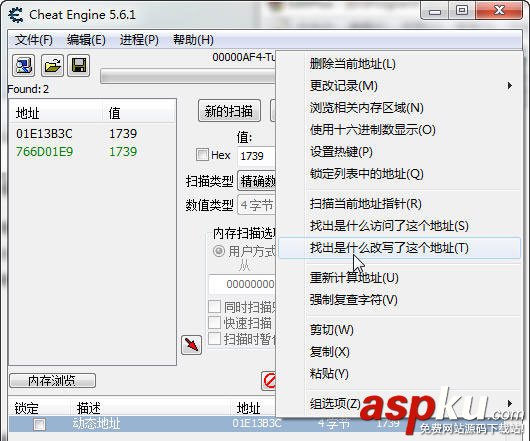
Task: Select 设置热键(P) menu entry
Action: pos(399,152)
